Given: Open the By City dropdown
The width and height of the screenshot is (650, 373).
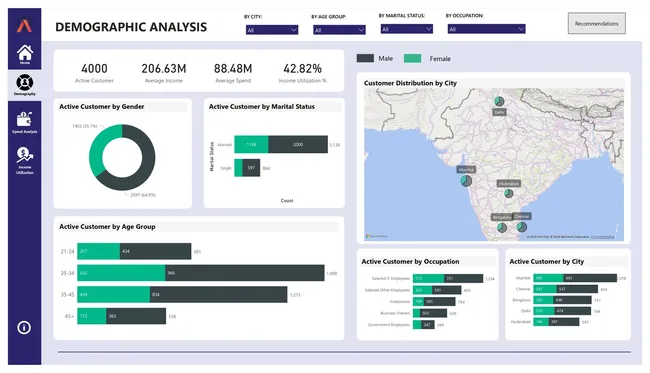Looking at the screenshot, I should pyautogui.click(x=272, y=30).
